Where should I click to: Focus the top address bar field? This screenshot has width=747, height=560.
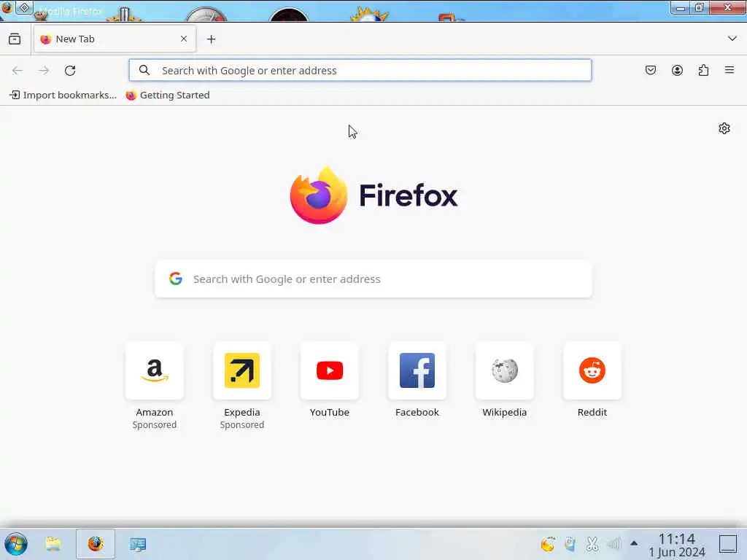[360, 71]
